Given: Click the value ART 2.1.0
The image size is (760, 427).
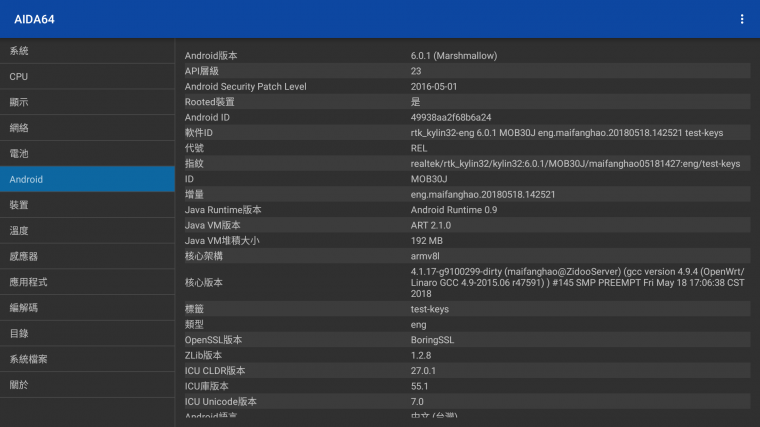Looking at the screenshot, I should pyautogui.click(x=430, y=225).
